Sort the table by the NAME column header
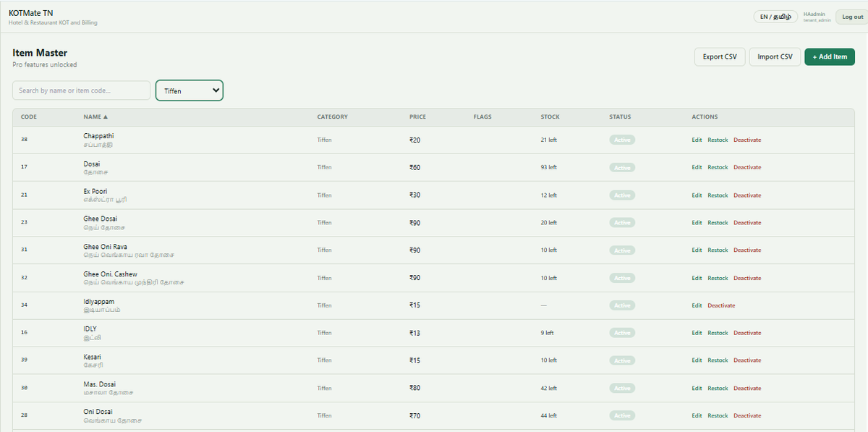868x432 pixels. pyautogui.click(x=95, y=117)
